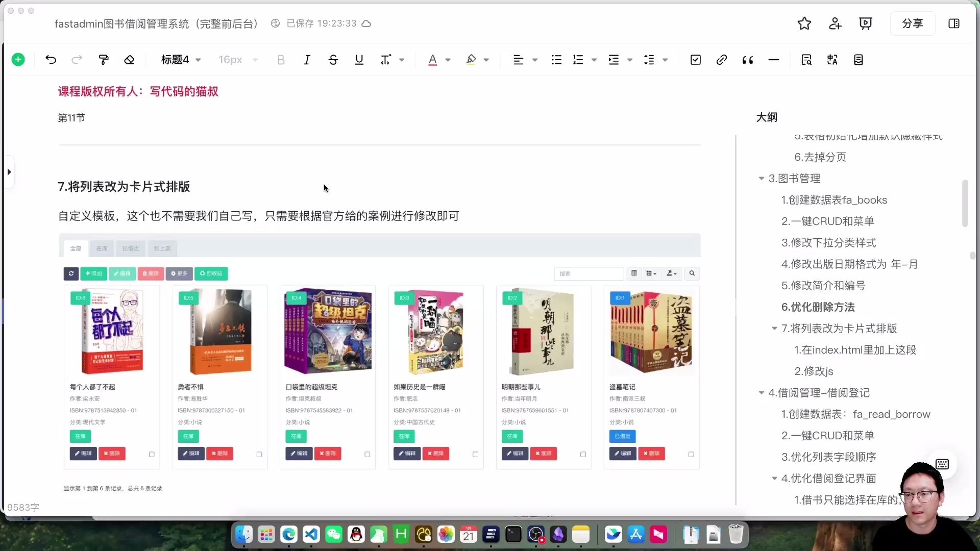Open the floating keyboard shortcut button
Viewport: 980px width, 551px height.
[x=942, y=464]
